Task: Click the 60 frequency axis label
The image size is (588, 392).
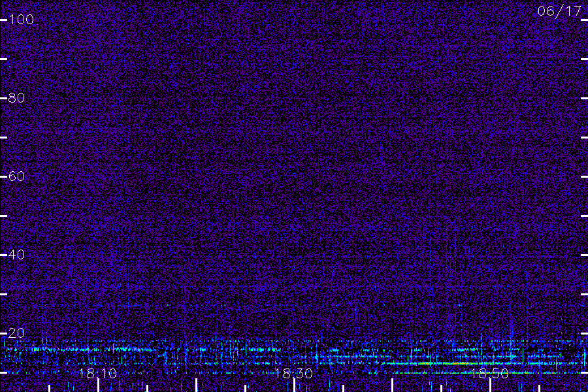Action: tap(16, 176)
